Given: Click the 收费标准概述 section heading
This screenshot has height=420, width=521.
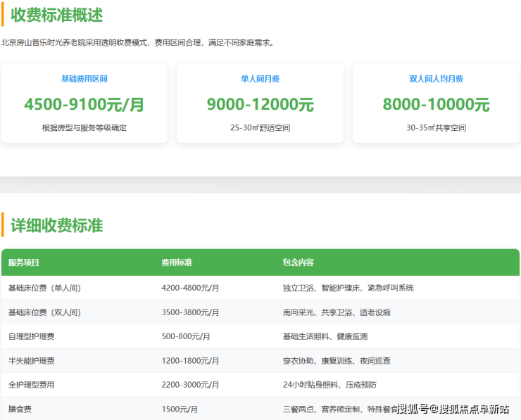Looking at the screenshot, I should coord(56,15).
